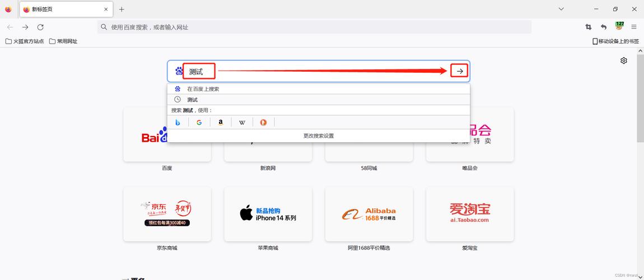The image size is (644, 280).
Task: Click the vertical page scrollbar
Action: [x=640, y=97]
